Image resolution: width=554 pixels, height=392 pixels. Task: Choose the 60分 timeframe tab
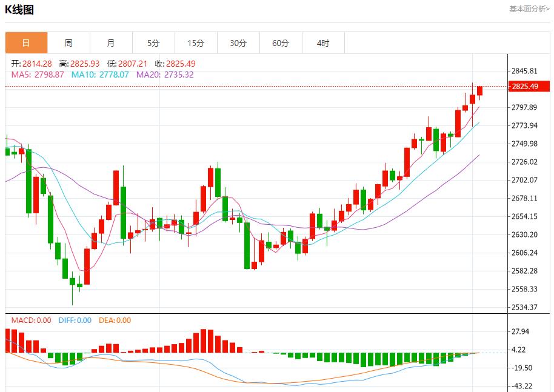[x=281, y=43]
